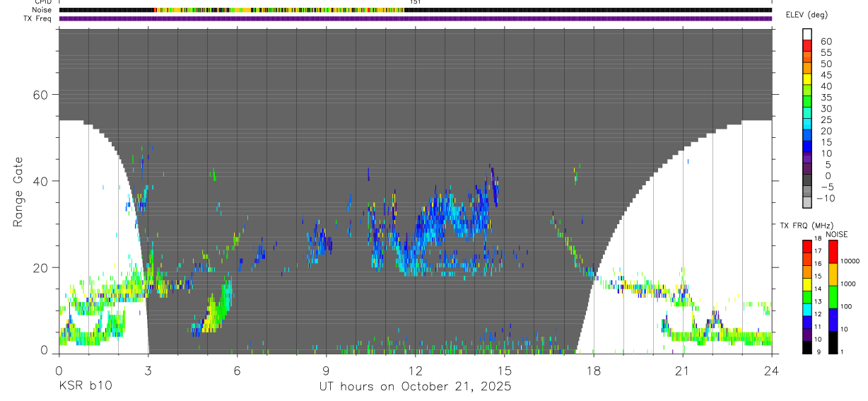Pick the x-axis tick labeled 18
Screen dimensions: 868x401
pos(594,370)
